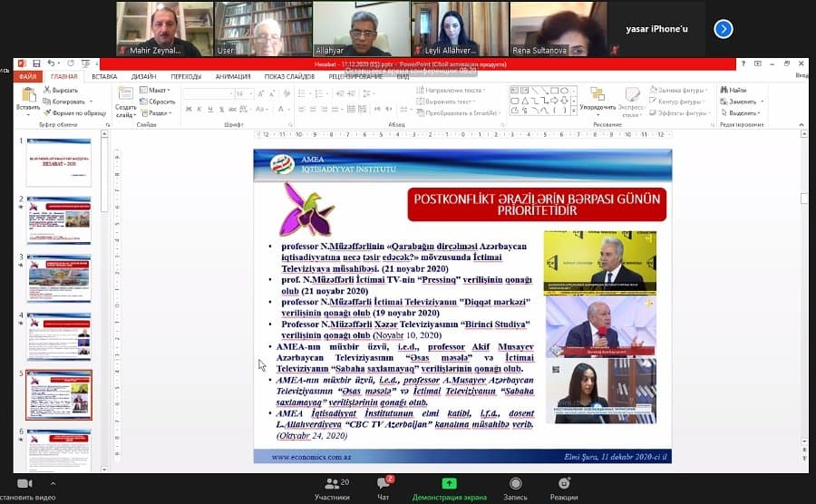Click the increase font size icon
Viewport: 816px width, 504px height.
click(x=261, y=93)
